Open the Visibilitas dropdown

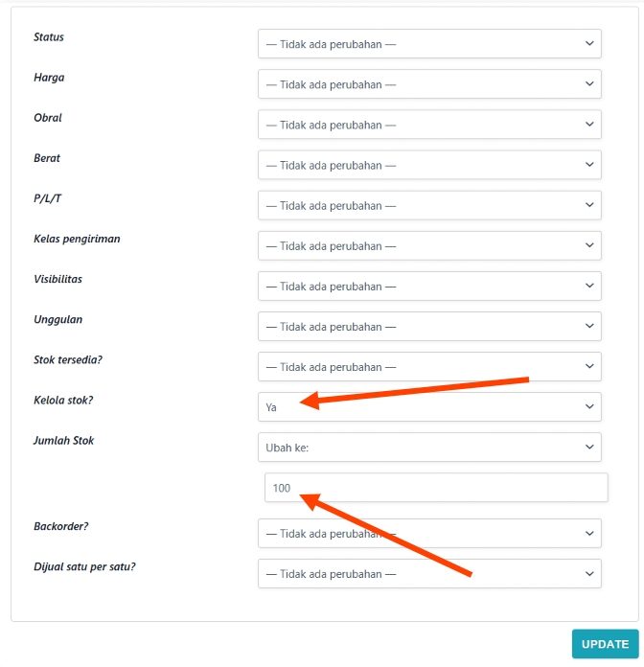428,286
